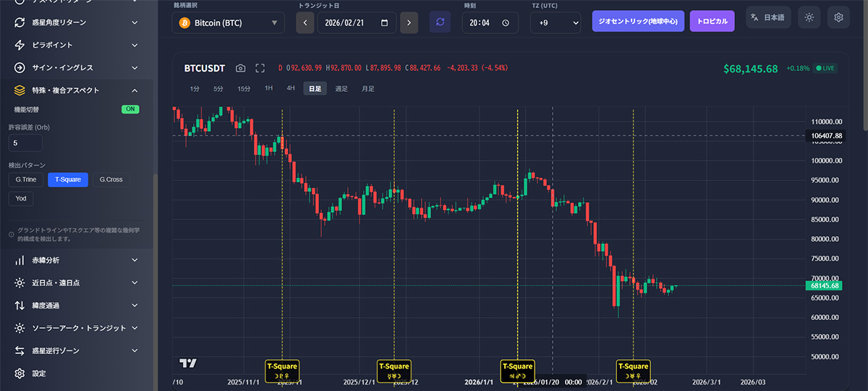Click the refresh sync icon button

439,22
